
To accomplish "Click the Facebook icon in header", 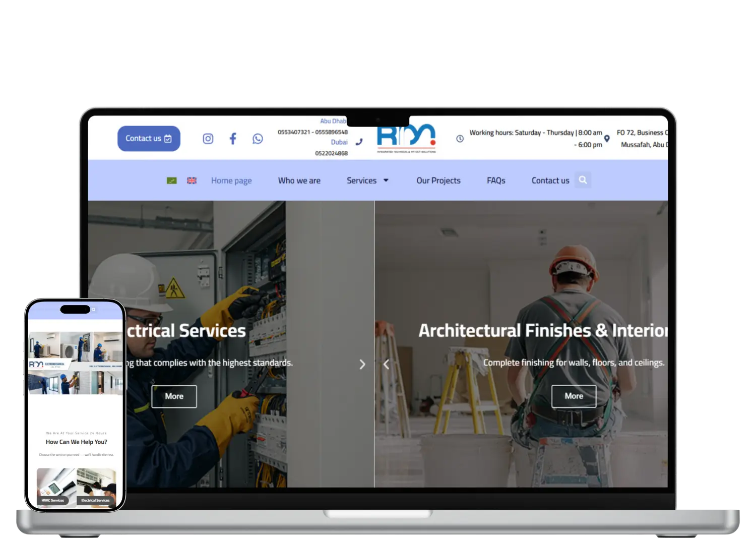I will click(233, 139).
